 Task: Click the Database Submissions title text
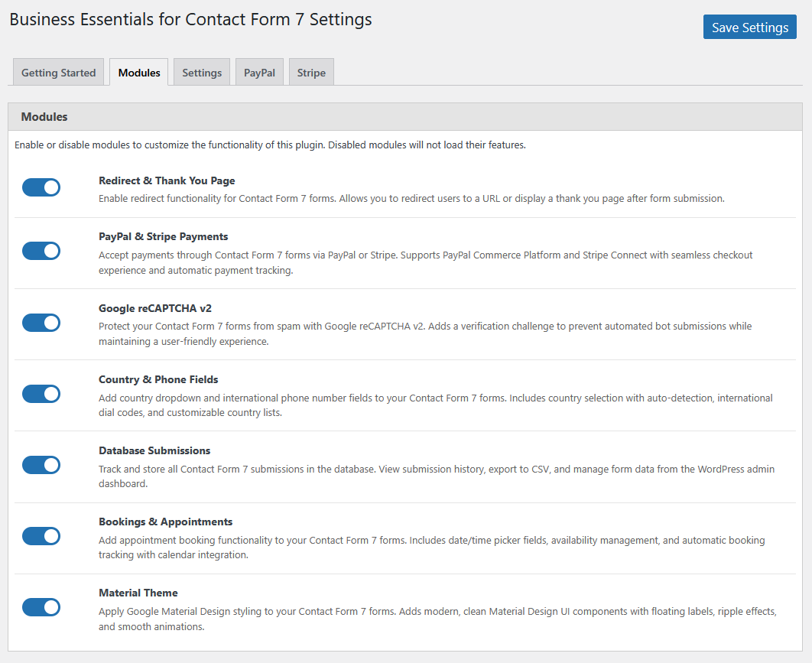154,450
